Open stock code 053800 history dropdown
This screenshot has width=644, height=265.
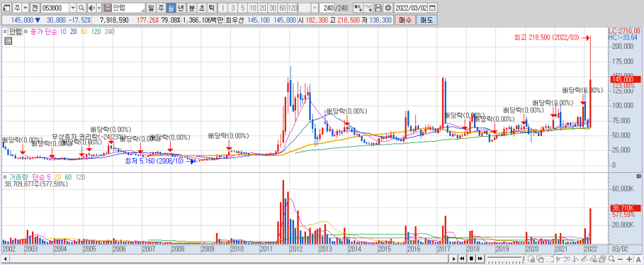point(73,8)
